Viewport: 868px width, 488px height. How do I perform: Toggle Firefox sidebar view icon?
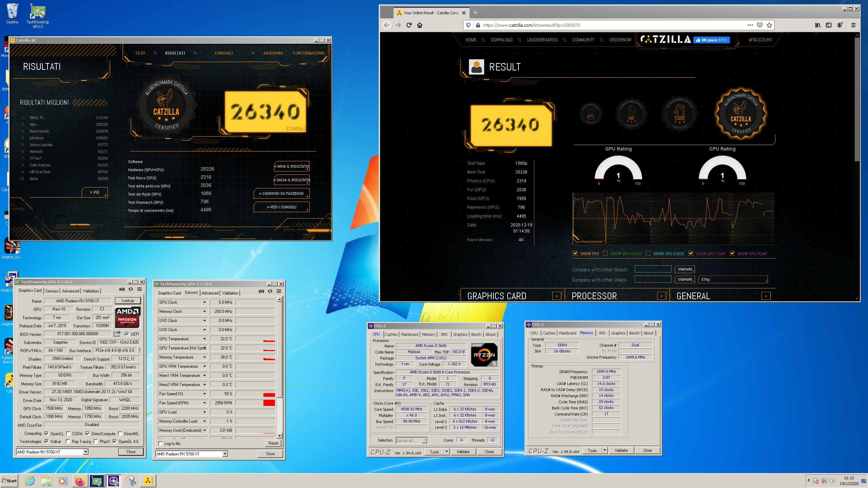[829, 25]
